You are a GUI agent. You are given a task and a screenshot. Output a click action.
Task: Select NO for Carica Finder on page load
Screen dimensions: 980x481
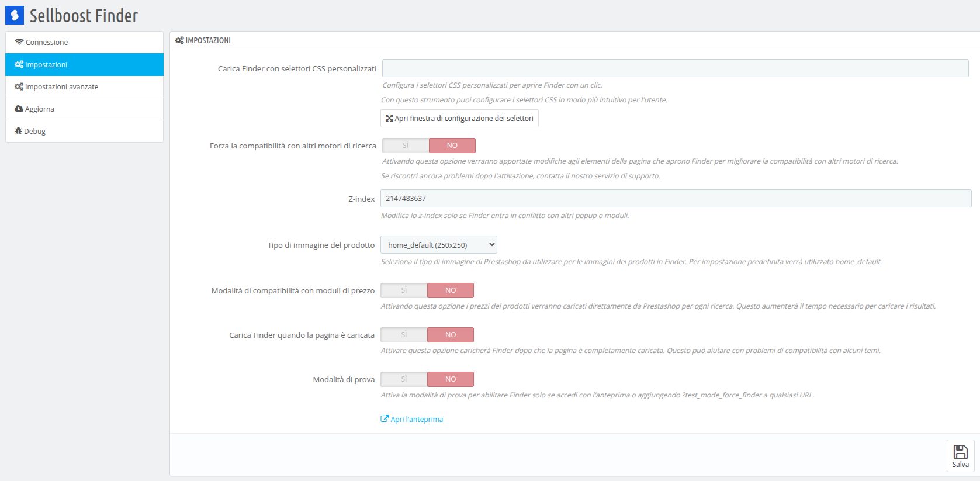tap(451, 335)
